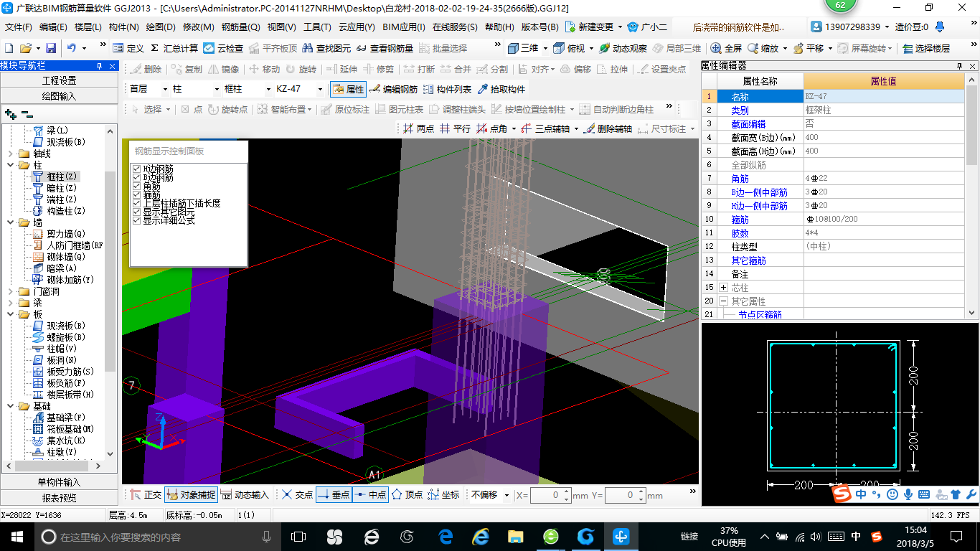
Task: Click the 编辑钢筋 edit rebar button
Action: (393, 90)
